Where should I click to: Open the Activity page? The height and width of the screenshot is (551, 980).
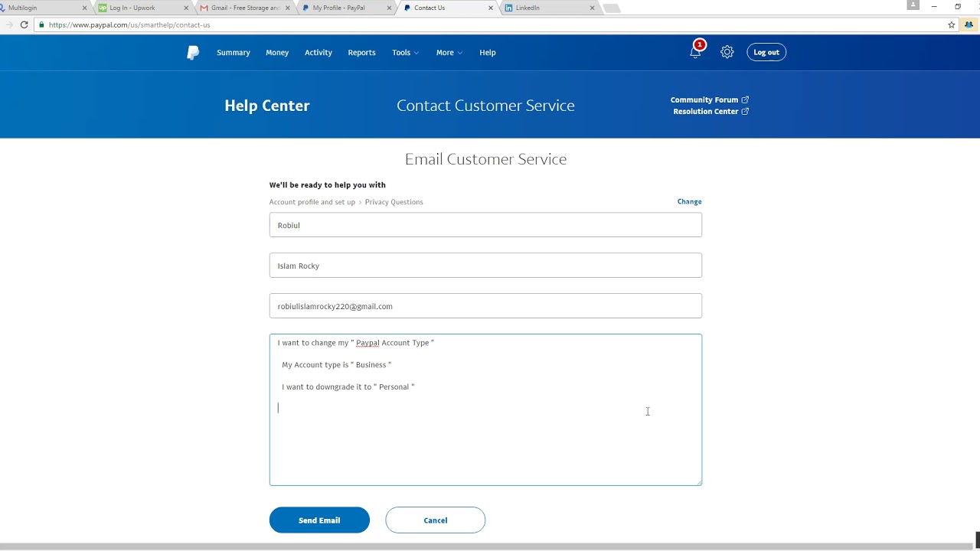click(318, 53)
